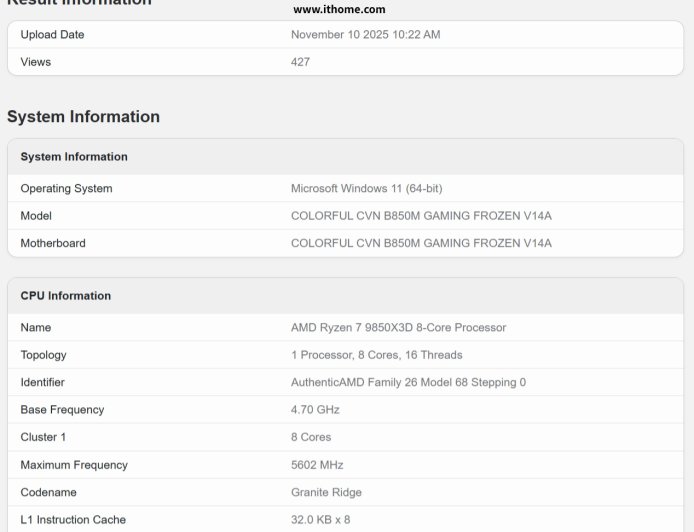Viewport: 694px width, 532px height.
Task: Click the large System Information section heading
Action: coord(83,117)
